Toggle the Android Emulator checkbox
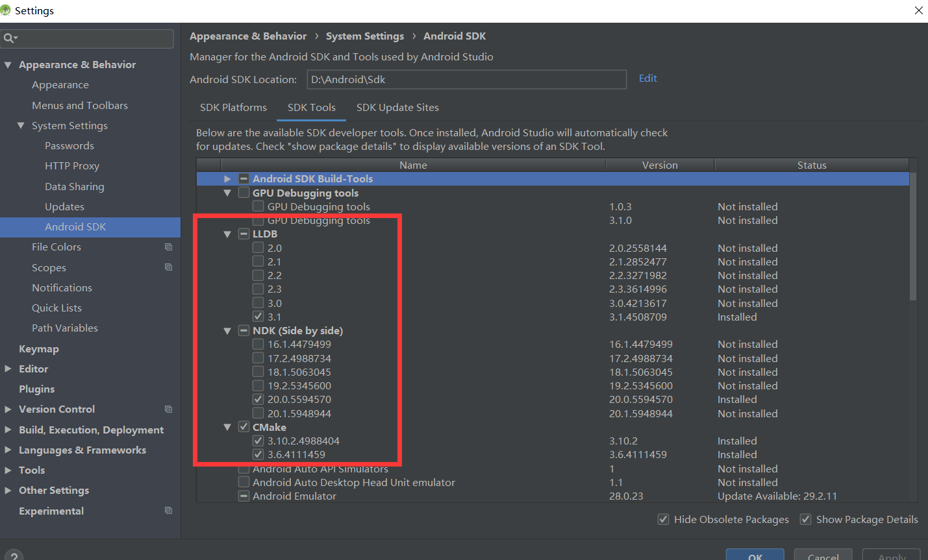 pyautogui.click(x=244, y=496)
